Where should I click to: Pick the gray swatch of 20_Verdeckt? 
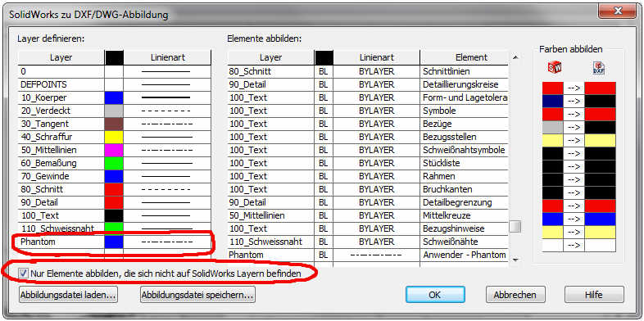click(114, 111)
